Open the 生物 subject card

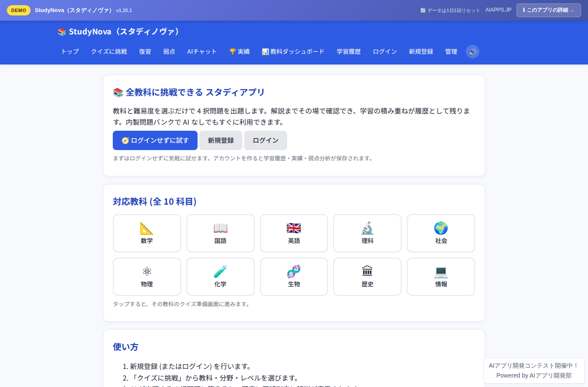tap(294, 276)
